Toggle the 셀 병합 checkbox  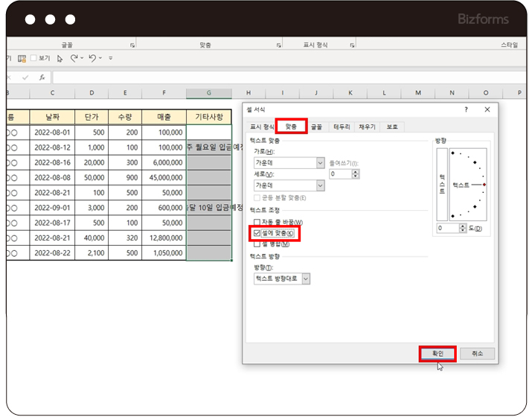[x=257, y=243]
